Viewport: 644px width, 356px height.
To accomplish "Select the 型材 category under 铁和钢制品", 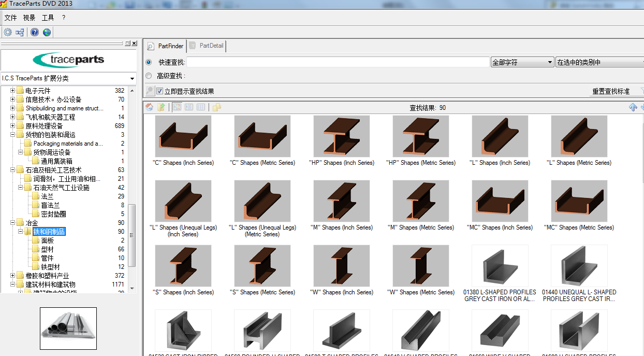I will coord(48,249).
